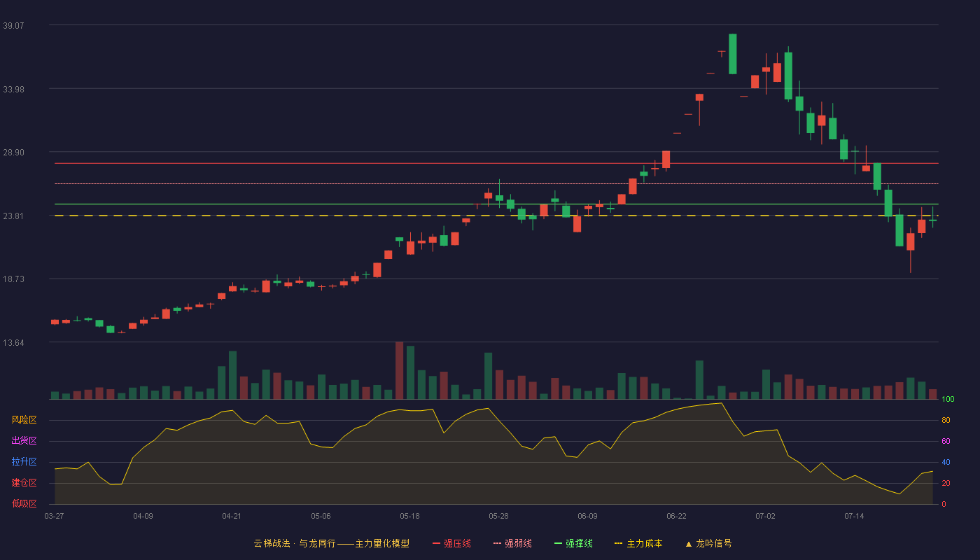Toggle the 强撑线 legend item

coord(573,543)
